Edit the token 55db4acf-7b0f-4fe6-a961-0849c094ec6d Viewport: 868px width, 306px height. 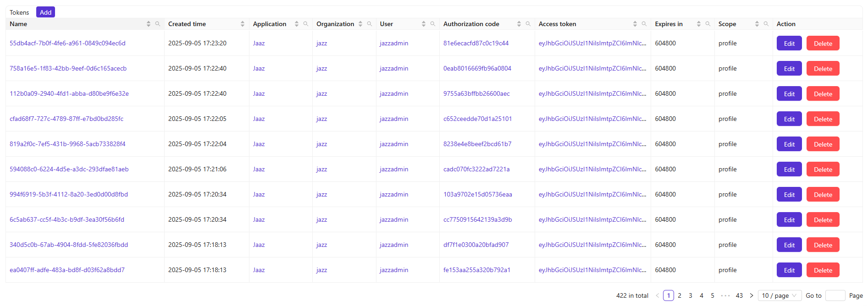click(789, 44)
